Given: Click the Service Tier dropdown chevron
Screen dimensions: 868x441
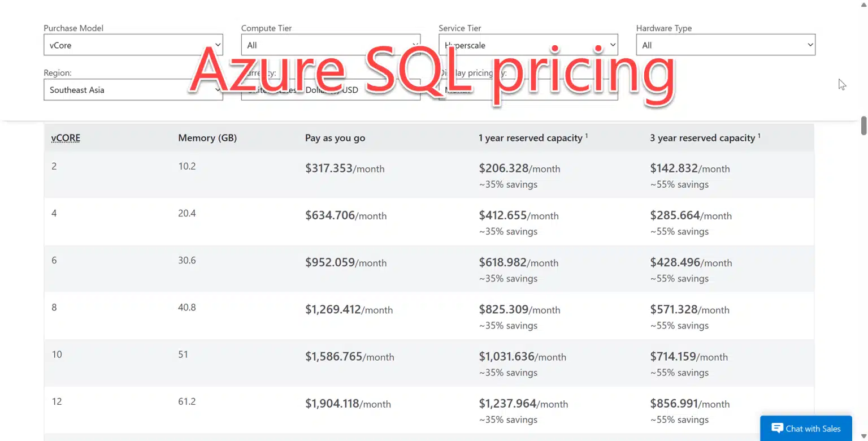Looking at the screenshot, I should click(x=613, y=45).
